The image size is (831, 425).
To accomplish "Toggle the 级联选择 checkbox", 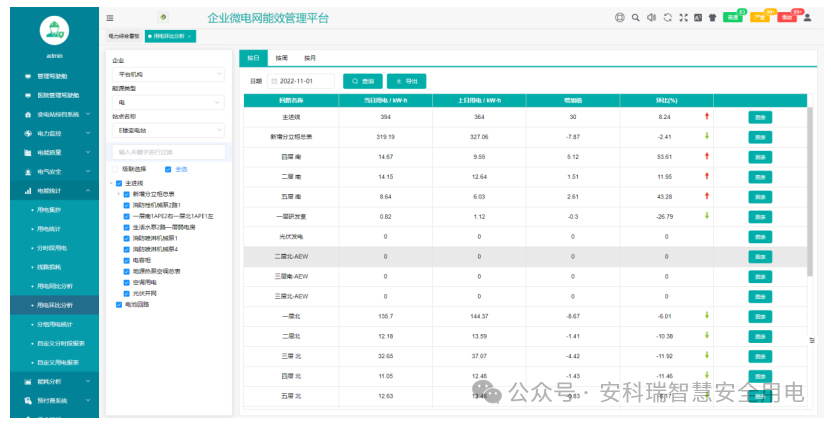I will click(115, 169).
